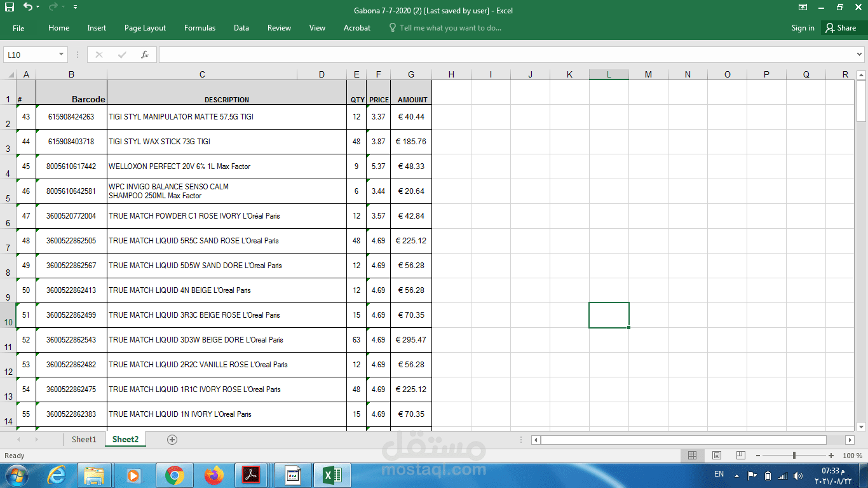Screen dimensions: 868x488
Task: Click vertical scrollbar down arrow
Action: pos(862,426)
